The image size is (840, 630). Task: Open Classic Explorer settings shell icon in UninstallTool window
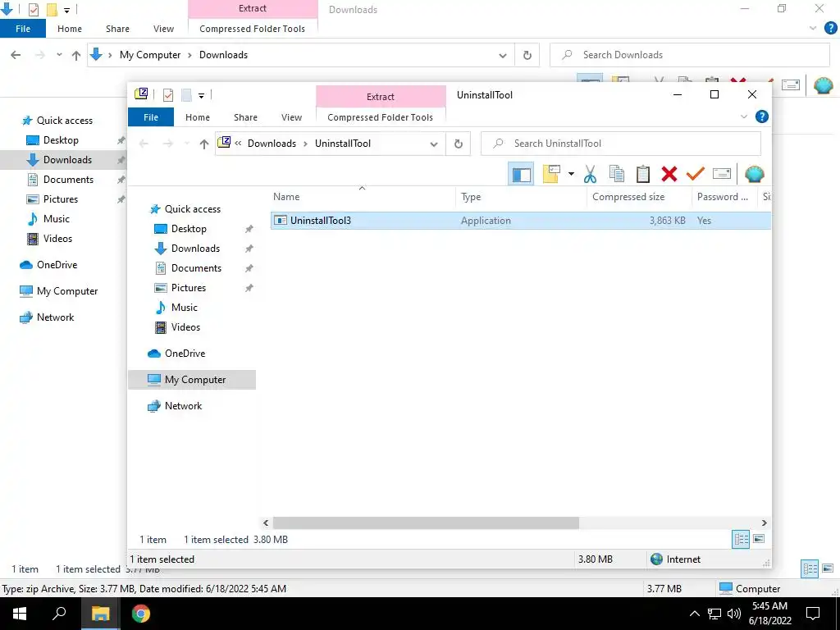[x=755, y=174]
